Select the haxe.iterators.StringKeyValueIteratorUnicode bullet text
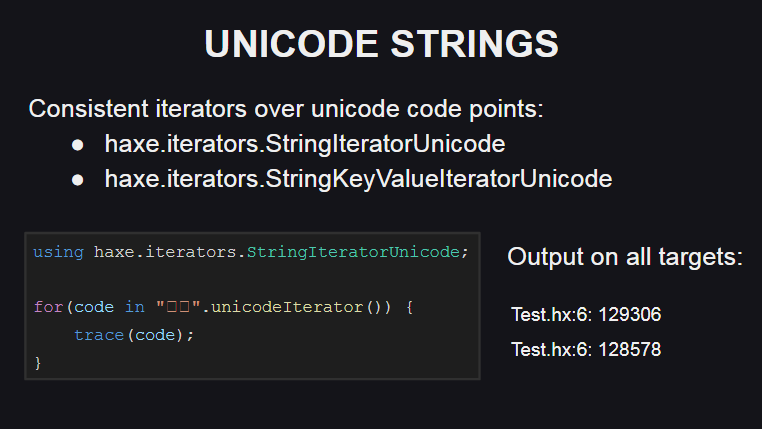 357,180
